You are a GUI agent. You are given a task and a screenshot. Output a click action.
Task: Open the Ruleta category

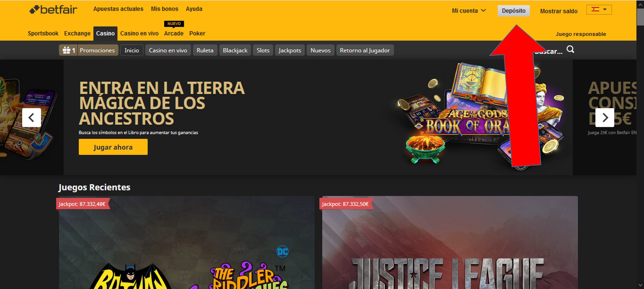pos(205,50)
